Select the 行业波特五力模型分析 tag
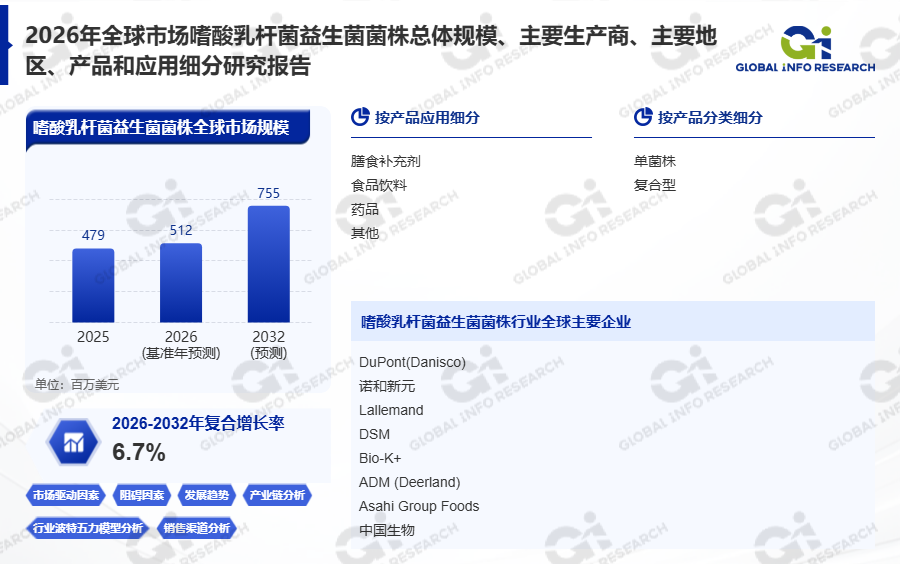 [87, 528]
